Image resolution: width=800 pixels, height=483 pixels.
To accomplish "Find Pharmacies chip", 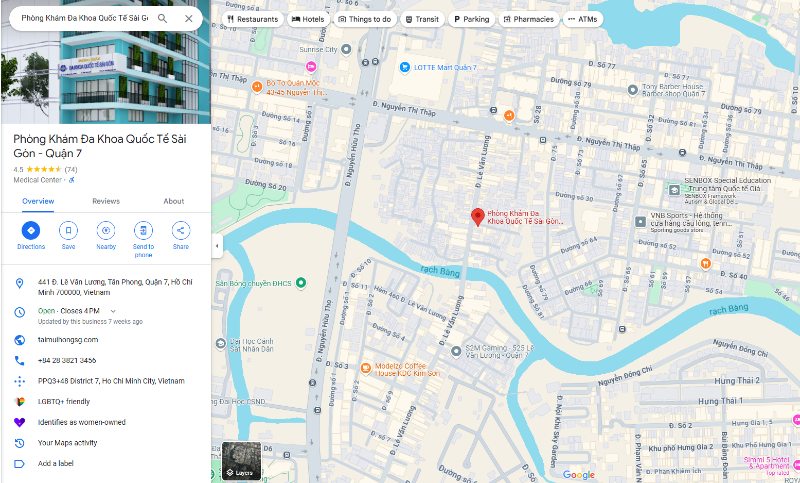I will (529, 19).
